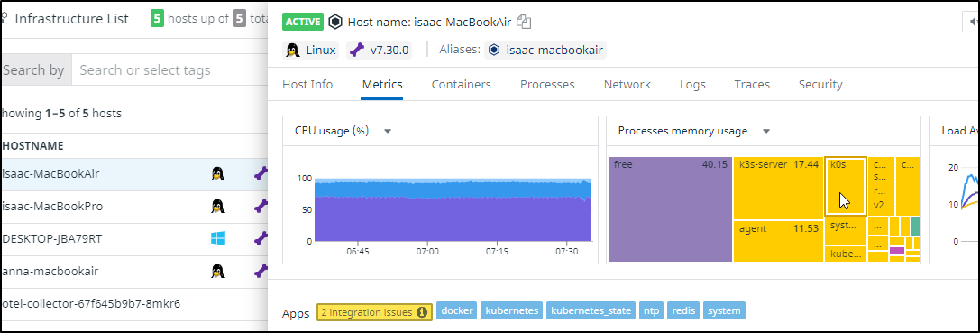
Task: Click the v7.30.0 agent version tag
Action: coord(379,50)
